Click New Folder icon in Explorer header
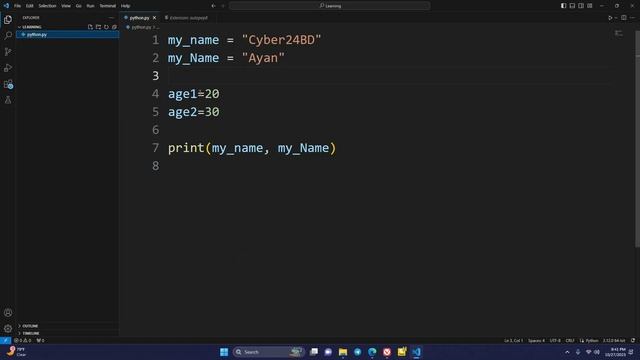640x360 pixels. 98,27
